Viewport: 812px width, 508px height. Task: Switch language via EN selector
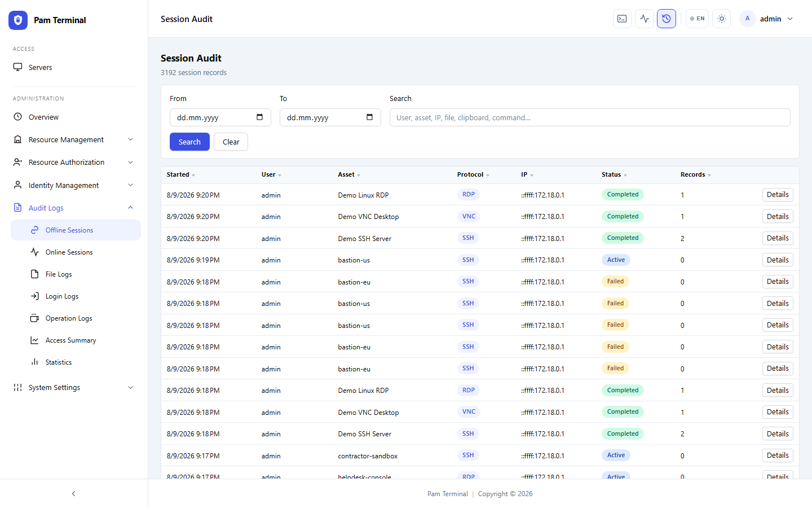[x=698, y=19]
